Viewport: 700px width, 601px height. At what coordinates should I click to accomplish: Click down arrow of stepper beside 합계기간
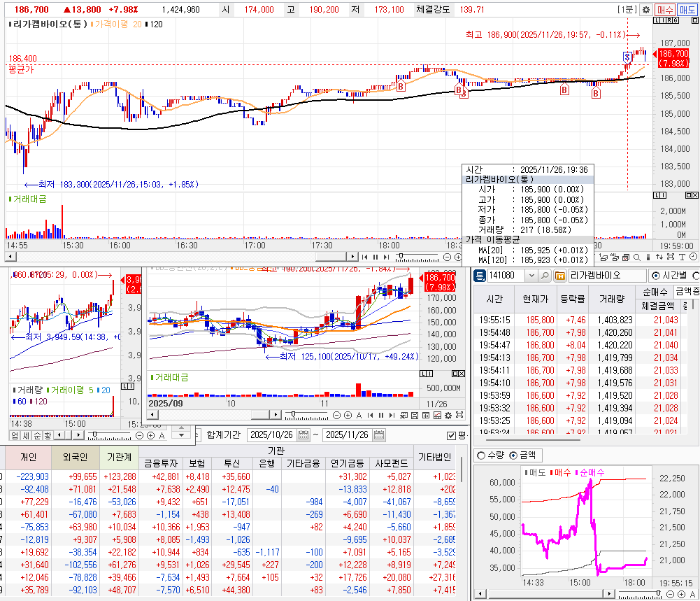click(x=181, y=435)
